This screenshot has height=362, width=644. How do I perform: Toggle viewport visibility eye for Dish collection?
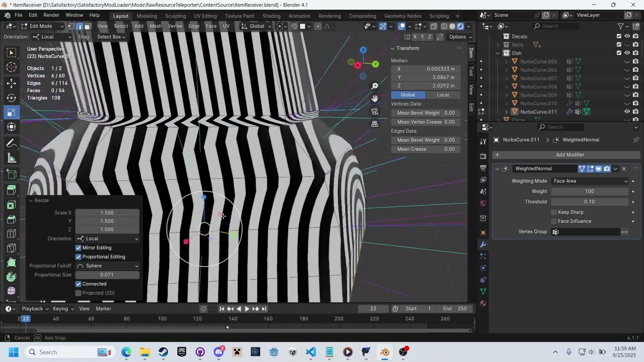626,53
